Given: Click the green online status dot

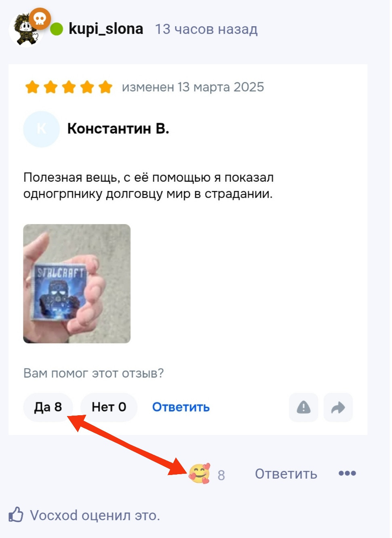Looking at the screenshot, I should [57, 29].
